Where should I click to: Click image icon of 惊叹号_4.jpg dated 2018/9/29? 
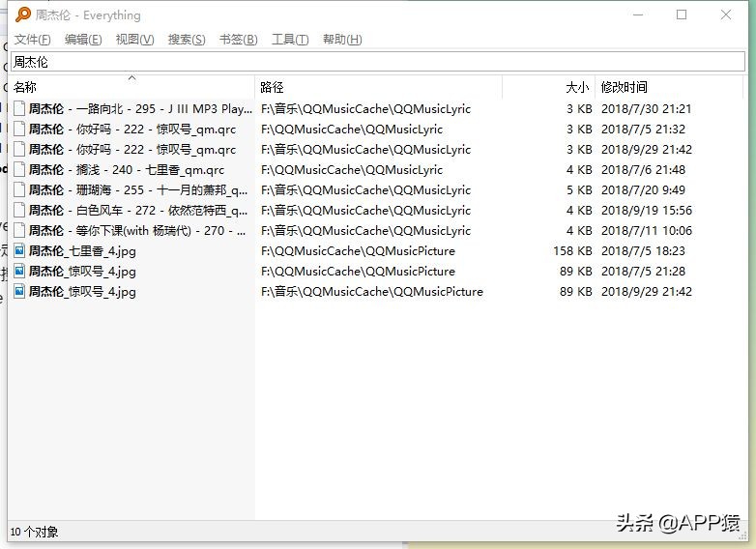(x=19, y=291)
